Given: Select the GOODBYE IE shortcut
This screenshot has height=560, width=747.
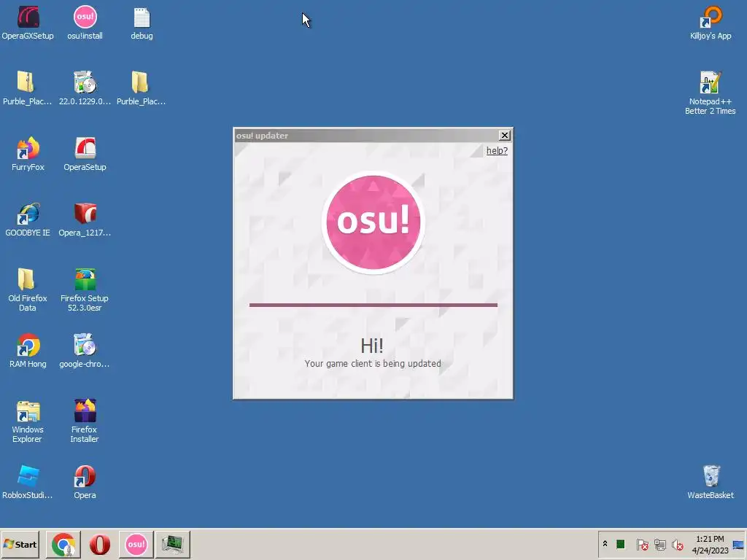Looking at the screenshot, I should click(28, 219).
